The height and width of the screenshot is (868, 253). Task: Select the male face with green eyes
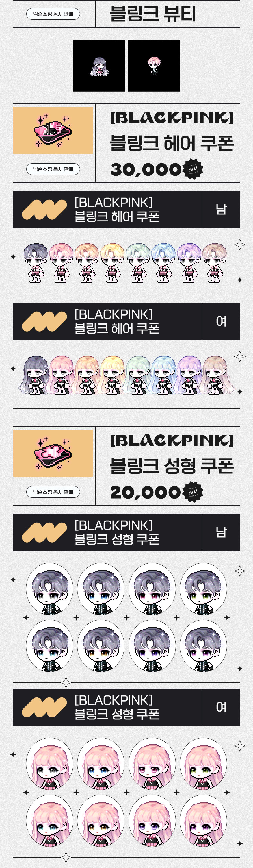pyautogui.click(x=203, y=589)
